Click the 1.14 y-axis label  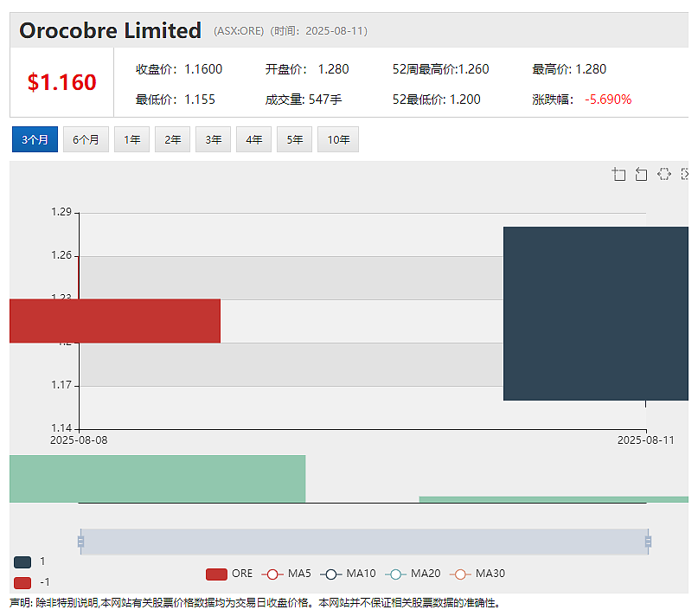pyautogui.click(x=61, y=428)
